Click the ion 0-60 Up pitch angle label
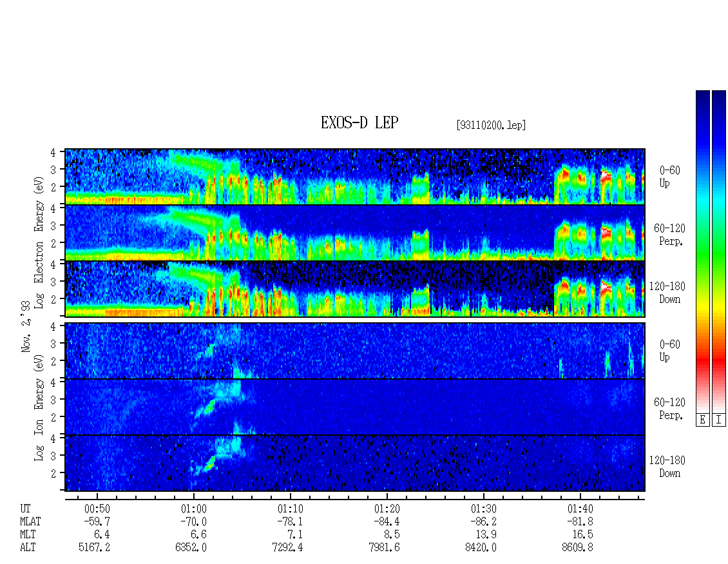728x564 pixels. (669, 351)
